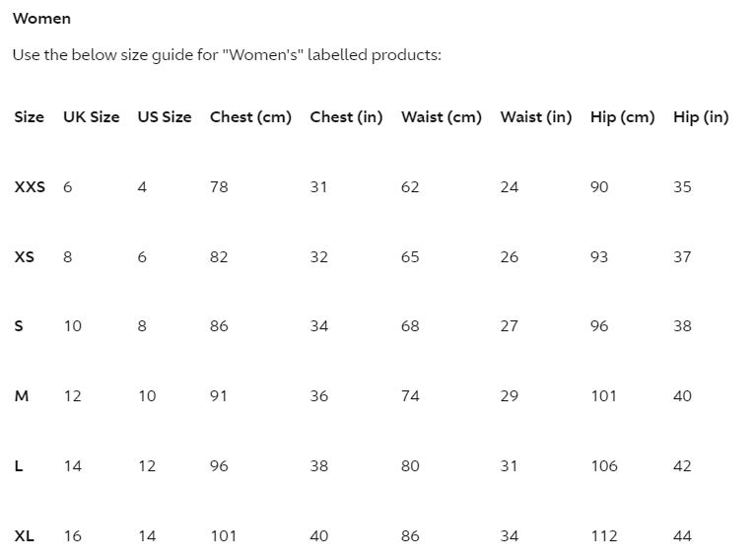Click the M waist value 74
Screen dimensions: 755x560
point(410,395)
